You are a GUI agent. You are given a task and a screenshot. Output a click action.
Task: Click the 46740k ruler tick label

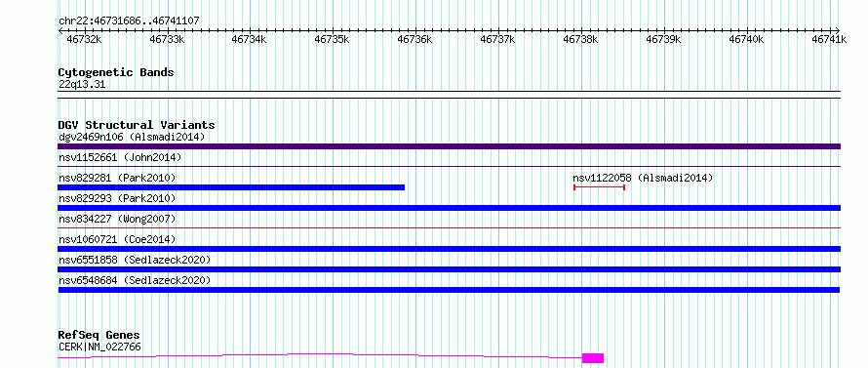click(x=746, y=39)
